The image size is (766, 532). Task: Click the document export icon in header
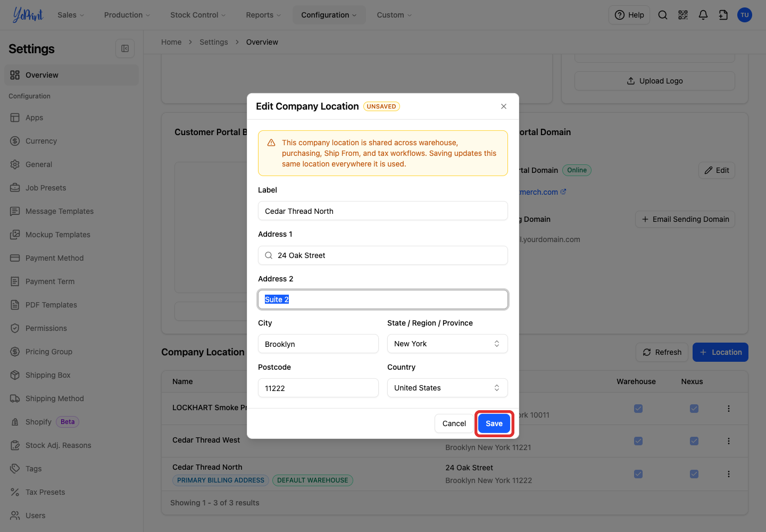723,15
